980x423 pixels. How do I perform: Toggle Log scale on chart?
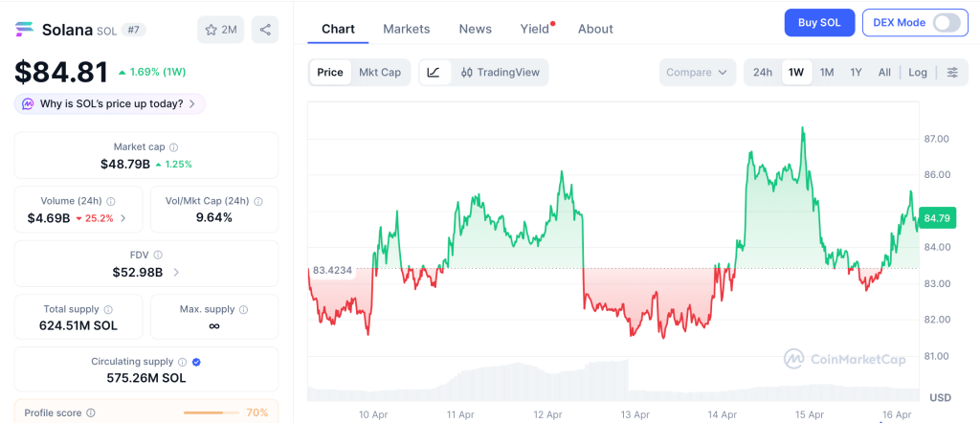click(x=918, y=72)
